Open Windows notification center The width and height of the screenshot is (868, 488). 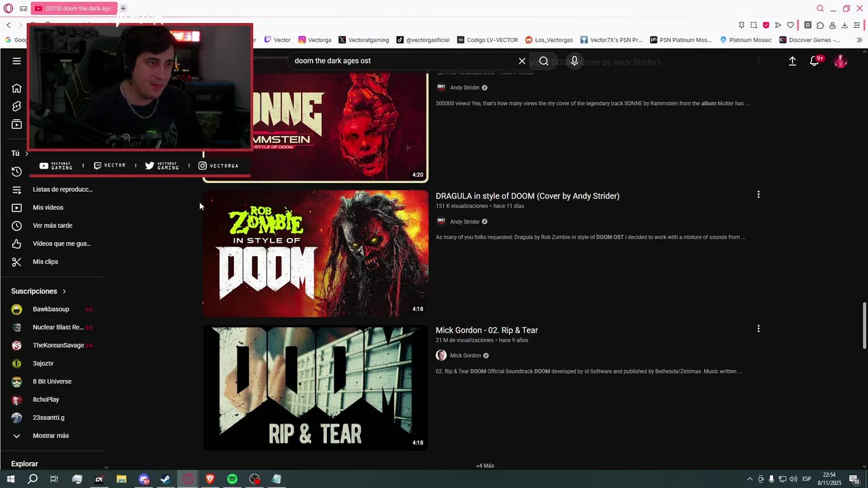854,479
